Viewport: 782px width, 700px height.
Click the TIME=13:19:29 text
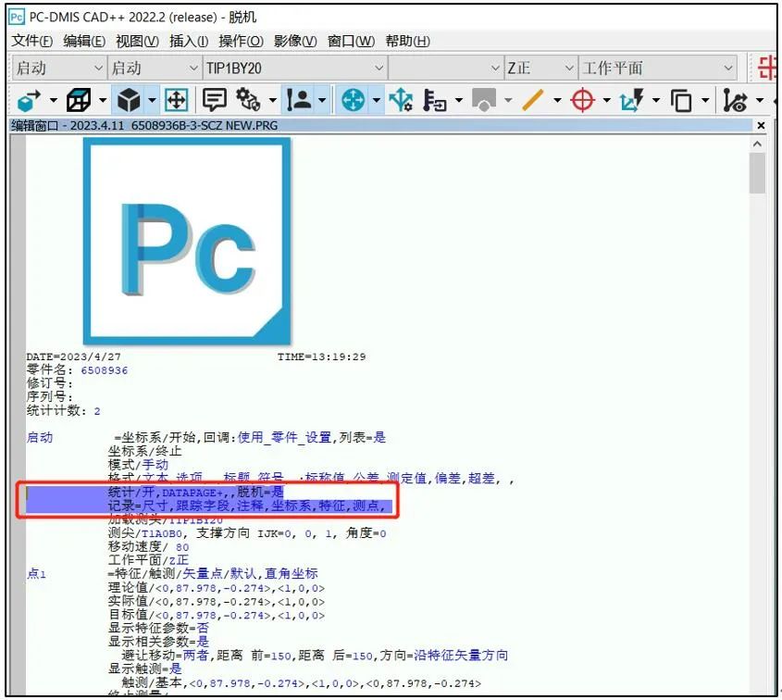(322, 356)
